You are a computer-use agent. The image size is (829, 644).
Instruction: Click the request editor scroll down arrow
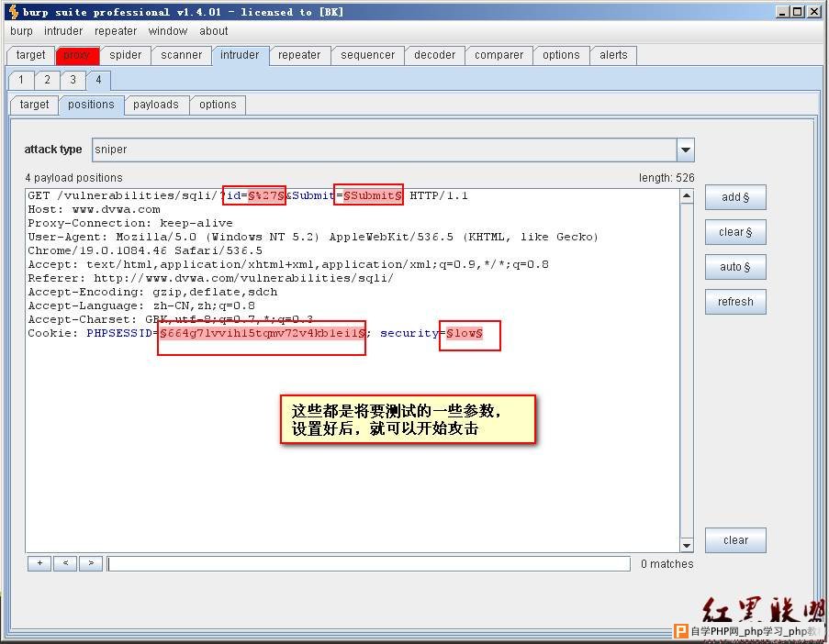point(687,545)
